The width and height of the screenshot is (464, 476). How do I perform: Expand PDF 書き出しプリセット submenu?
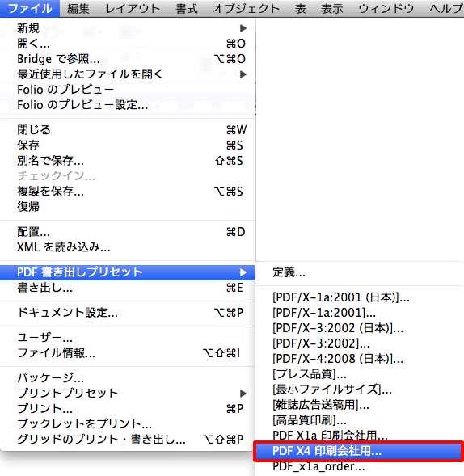click(x=128, y=272)
